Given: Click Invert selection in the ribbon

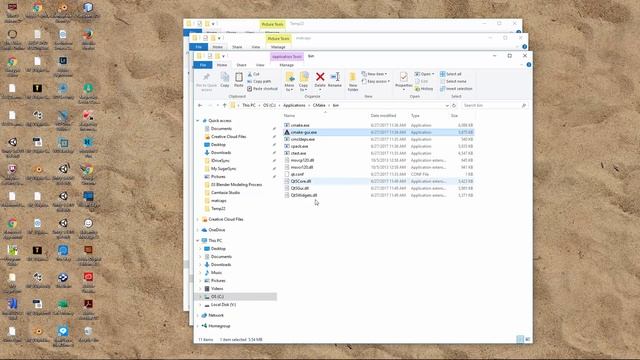Looking at the screenshot, I should (x=456, y=89).
